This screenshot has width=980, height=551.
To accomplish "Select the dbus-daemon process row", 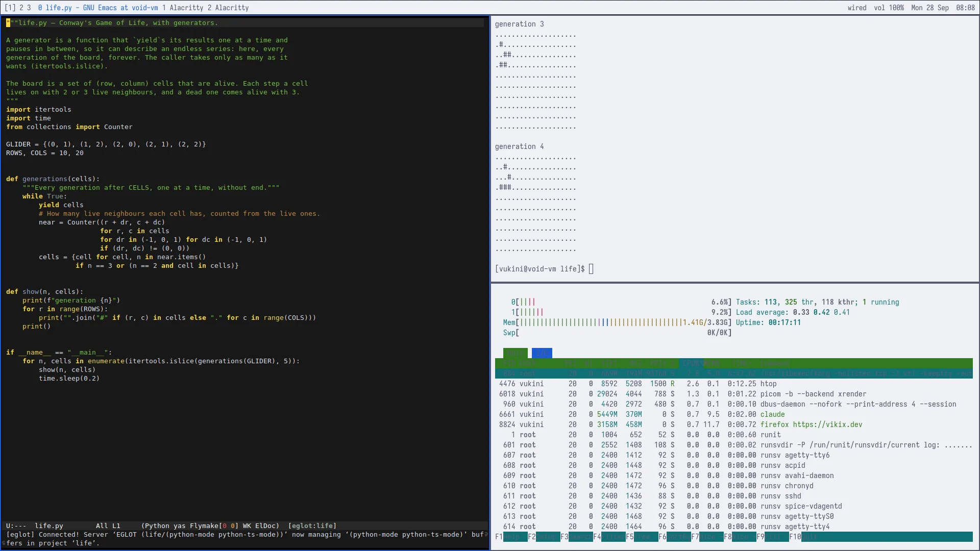I will click(734, 404).
